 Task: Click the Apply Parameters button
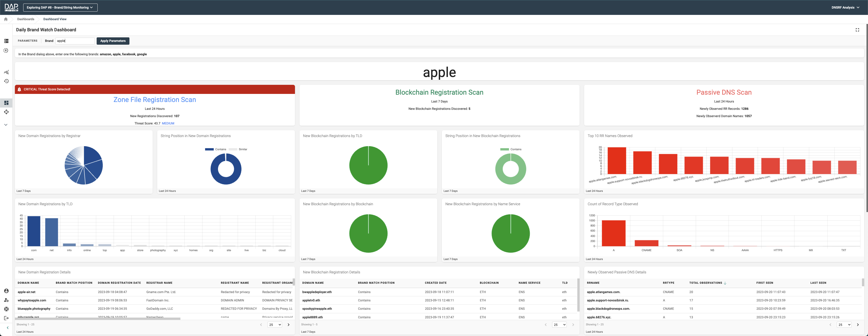coord(113,41)
